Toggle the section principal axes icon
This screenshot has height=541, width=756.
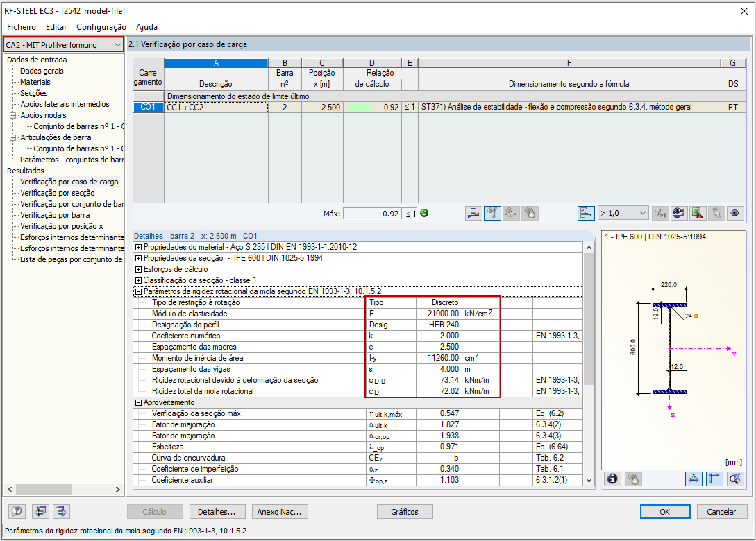(714, 479)
